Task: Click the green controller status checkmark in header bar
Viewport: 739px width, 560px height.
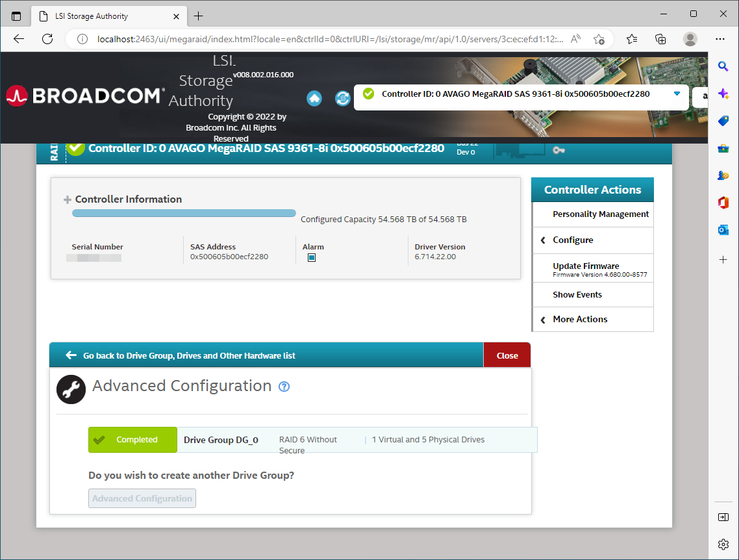Action: (x=76, y=148)
